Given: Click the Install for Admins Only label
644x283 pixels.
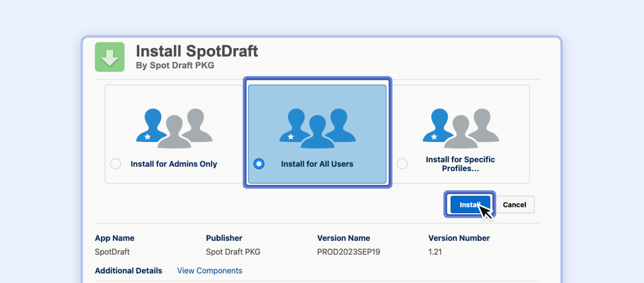Looking at the screenshot, I should pos(174,164).
